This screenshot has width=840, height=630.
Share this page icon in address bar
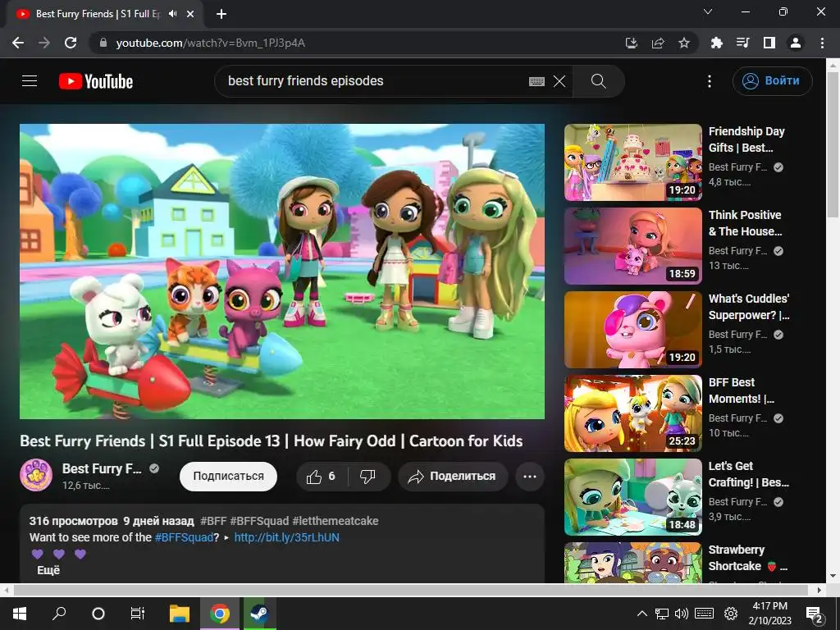tap(658, 43)
